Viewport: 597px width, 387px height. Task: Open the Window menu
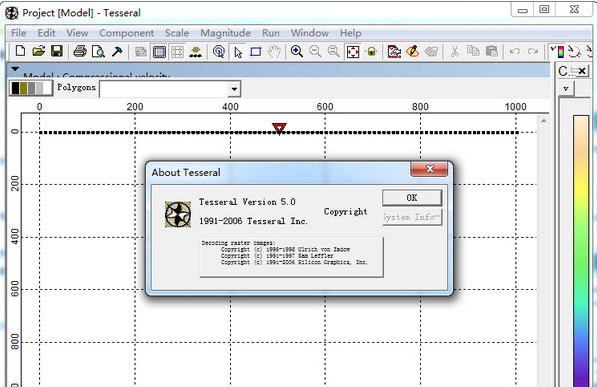point(310,33)
